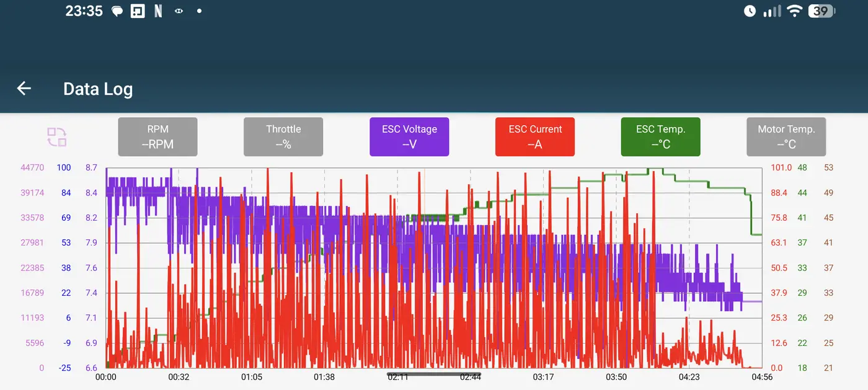Toggle the ESC Current series
Image resolution: width=868 pixels, height=390 pixels.
(535, 137)
